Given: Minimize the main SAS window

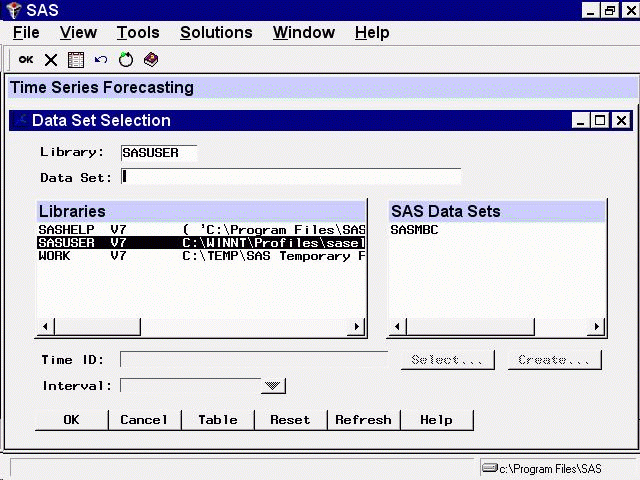Looking at the screenshot, I should (x=590, y=10).
